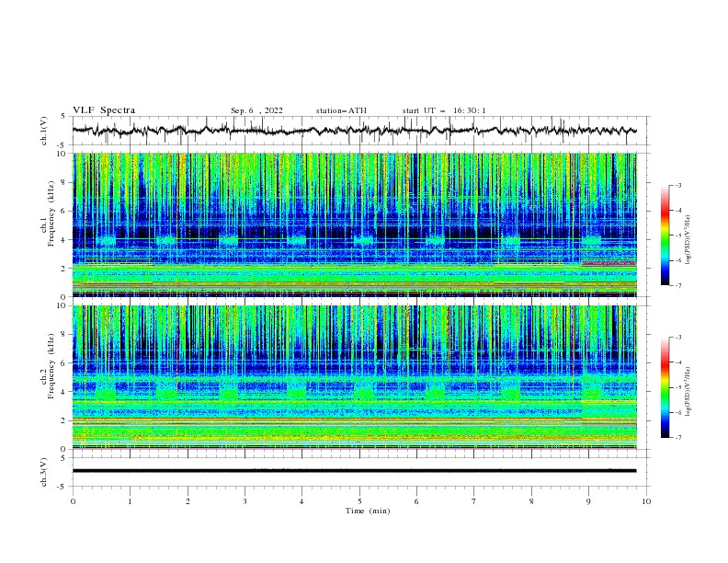Click time axis tick label '2'
Image resolution: width=728 pixels, height=563 pixels.
188,501
